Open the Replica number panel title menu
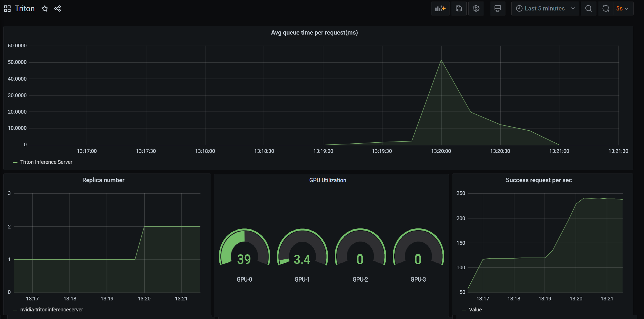644x319 pixels. (103, 180)
